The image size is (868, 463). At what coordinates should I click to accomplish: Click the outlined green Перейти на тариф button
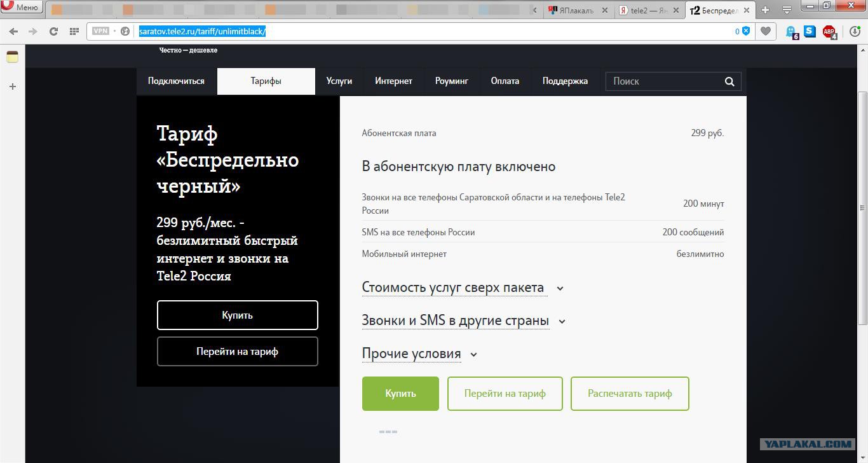(x=505, y=394)
